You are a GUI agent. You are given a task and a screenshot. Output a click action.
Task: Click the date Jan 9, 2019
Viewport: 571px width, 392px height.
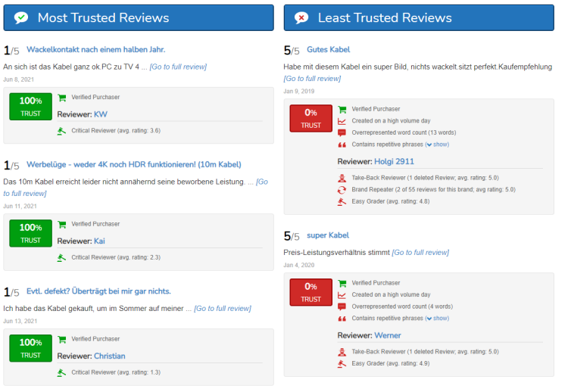299,91
